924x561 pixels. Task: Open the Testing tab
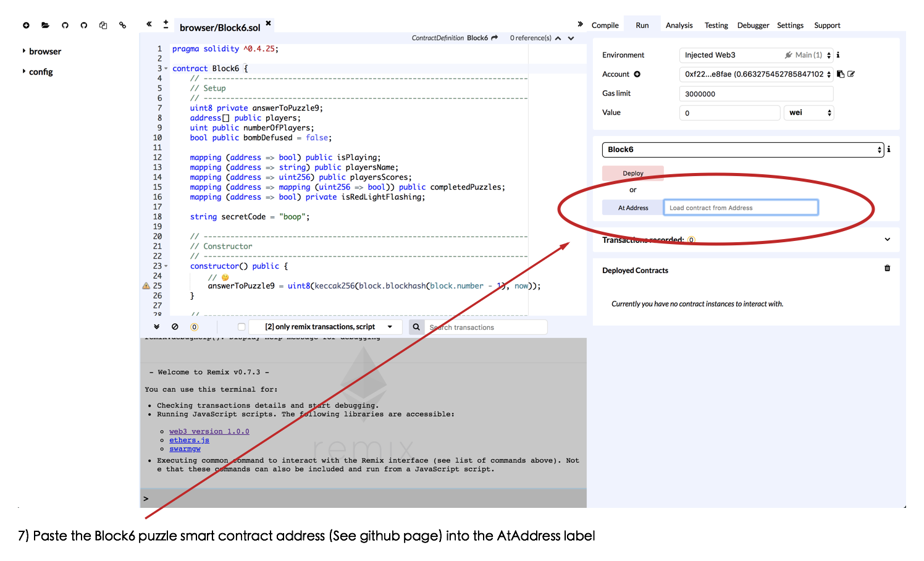click(x=716, y=25)
